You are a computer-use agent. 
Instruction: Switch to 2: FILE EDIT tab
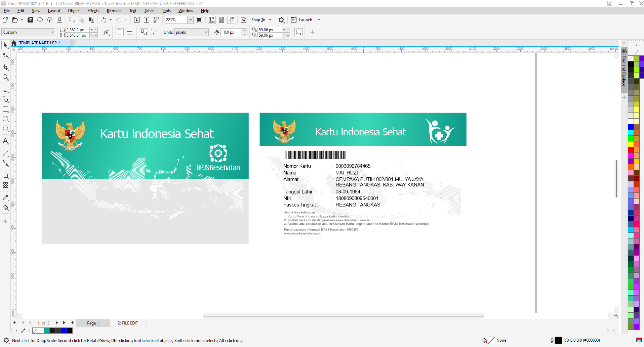coord(127,323)
